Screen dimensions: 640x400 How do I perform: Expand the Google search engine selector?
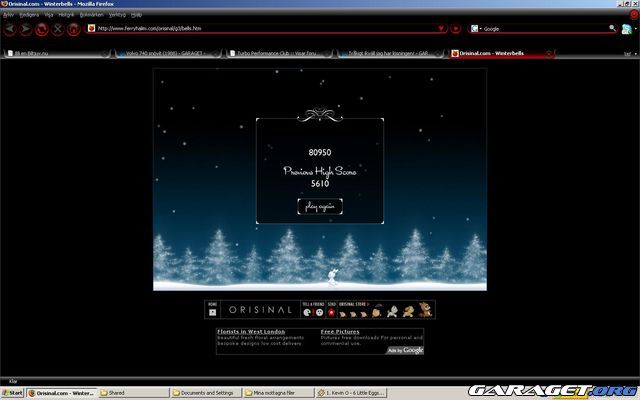pyautogui.click(x=476, y=29)
